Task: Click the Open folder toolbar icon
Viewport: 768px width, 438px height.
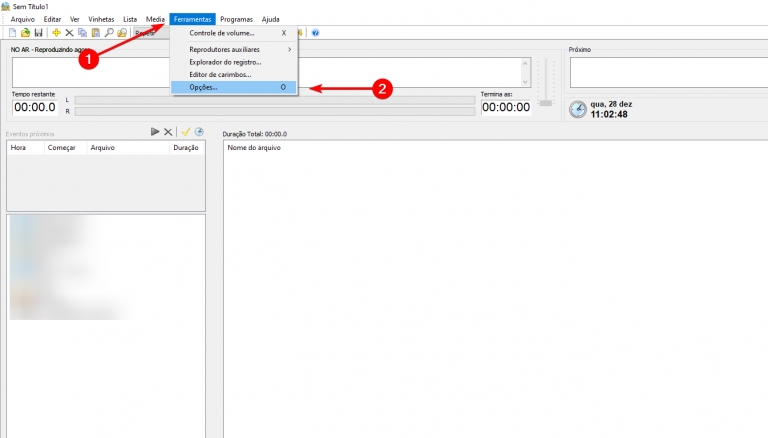Action: 26,33
